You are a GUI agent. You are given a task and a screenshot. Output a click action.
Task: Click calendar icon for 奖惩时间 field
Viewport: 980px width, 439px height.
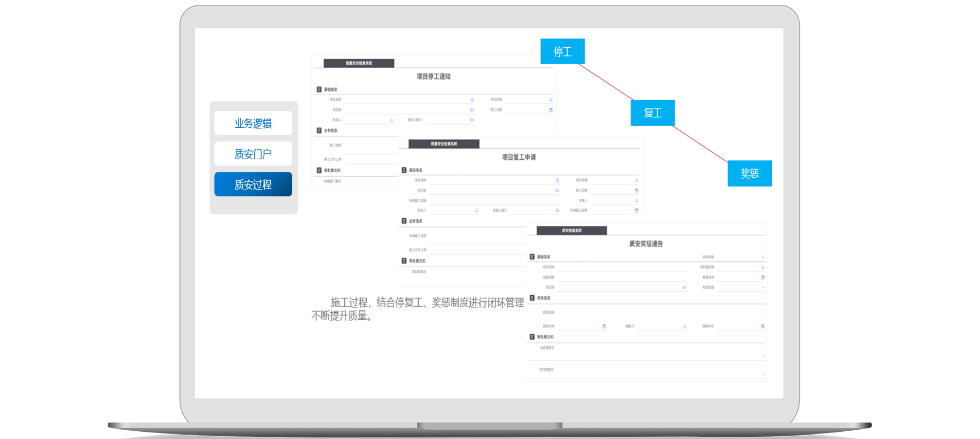pyautogui.click(x=604, y=327)
